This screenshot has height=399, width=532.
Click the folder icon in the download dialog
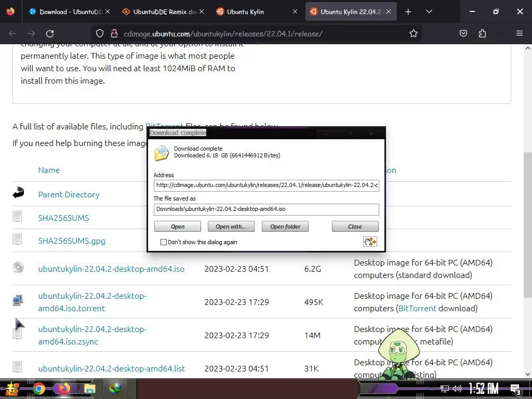[x=162, y=153]
